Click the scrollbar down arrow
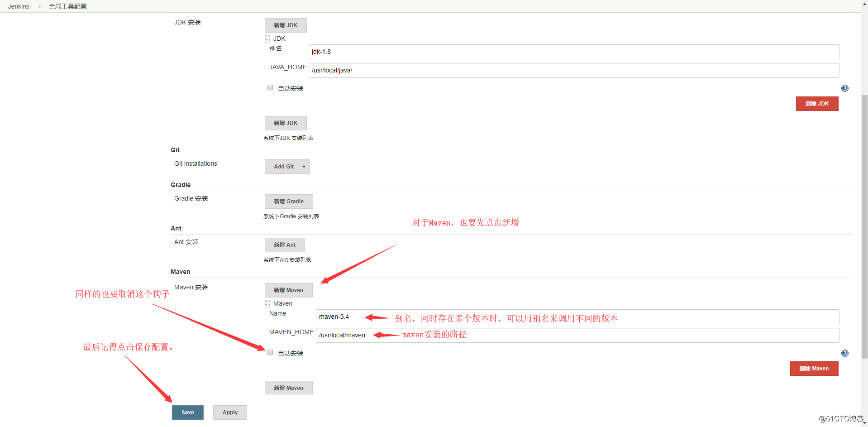This screenshot has height=427, width=868. pos(864,423)
